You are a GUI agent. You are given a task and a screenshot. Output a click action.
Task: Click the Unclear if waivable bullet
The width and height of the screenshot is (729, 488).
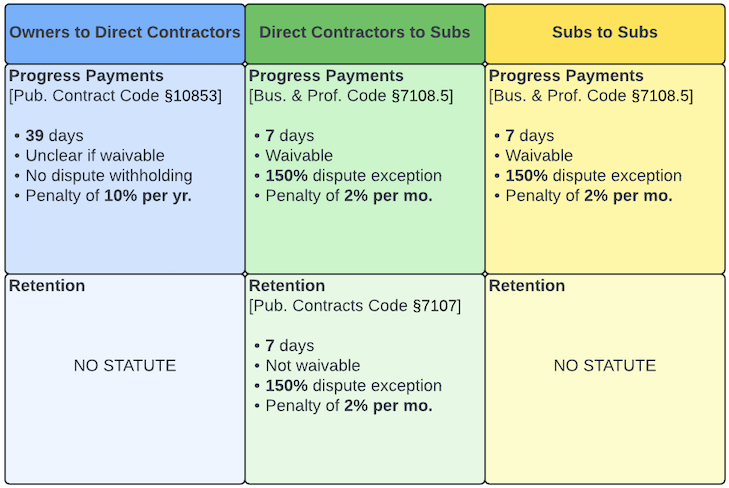[x=95, y=156]
